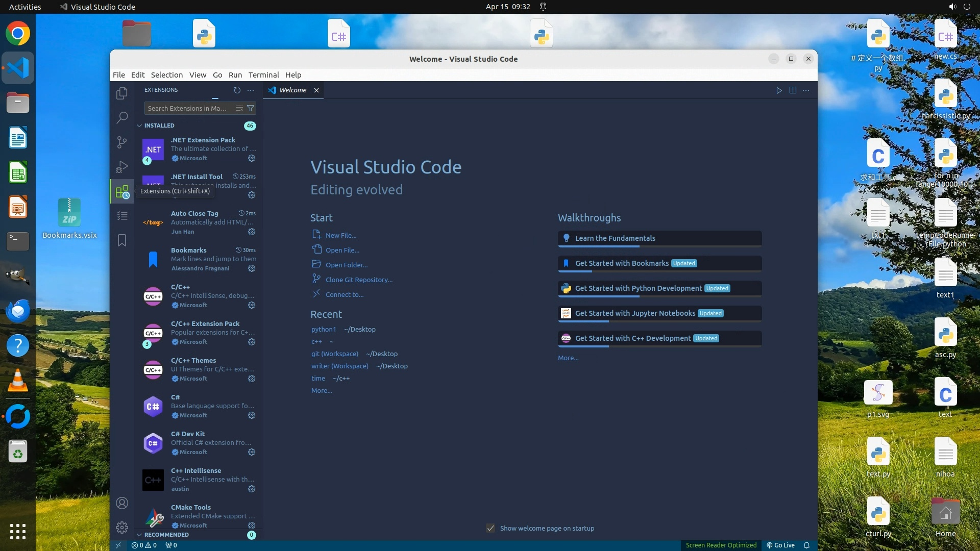Toggle Go Live server in status bar
The image size is (980, 551).
pyautogui.click(x=780, y=545)
